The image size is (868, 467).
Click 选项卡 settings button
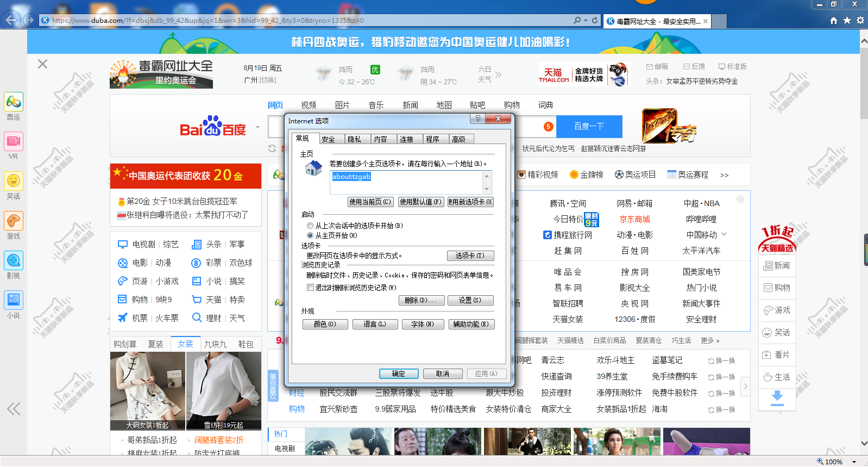pos(470,256)
